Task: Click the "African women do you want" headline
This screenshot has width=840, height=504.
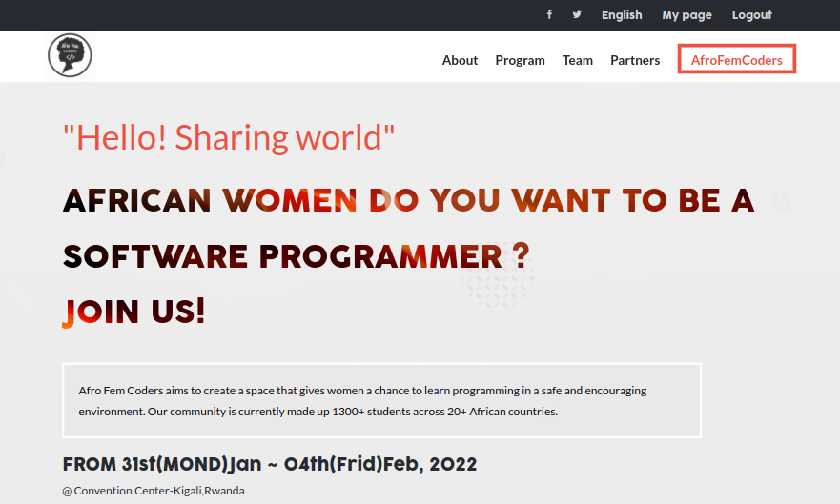Action: [408, 201]
